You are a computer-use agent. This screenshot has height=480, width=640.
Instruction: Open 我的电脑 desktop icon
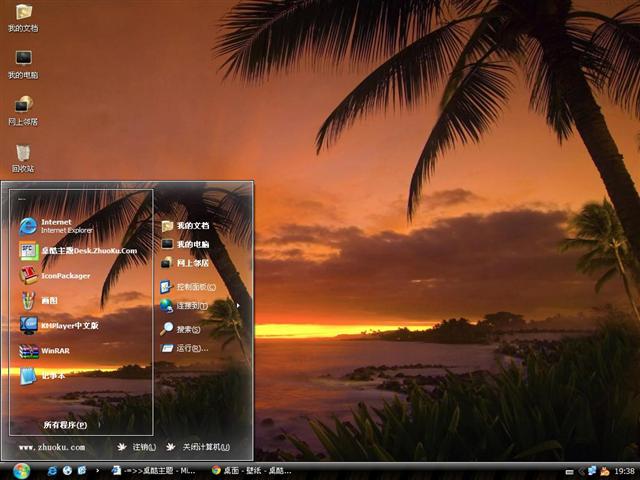(x=23, y=62)
